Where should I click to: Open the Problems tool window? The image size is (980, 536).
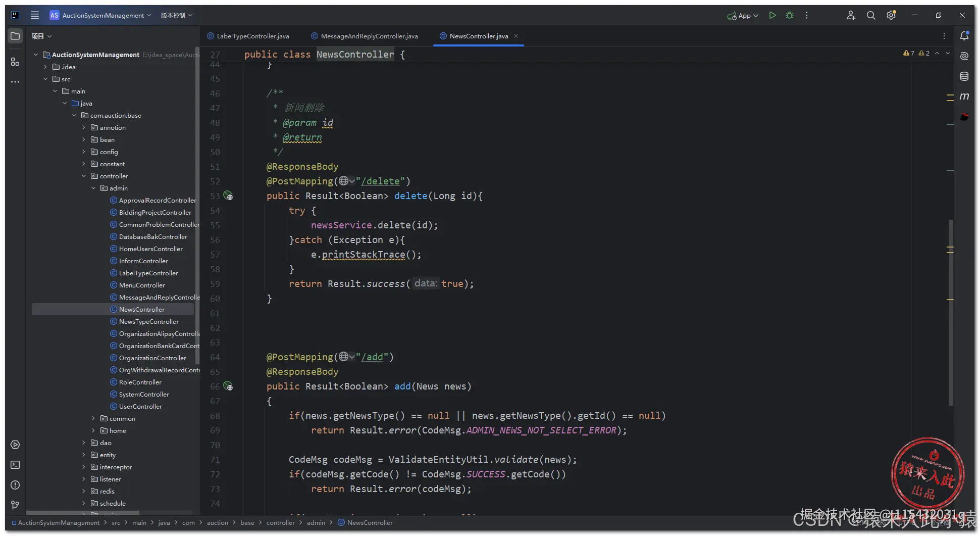tap(15, 485)
